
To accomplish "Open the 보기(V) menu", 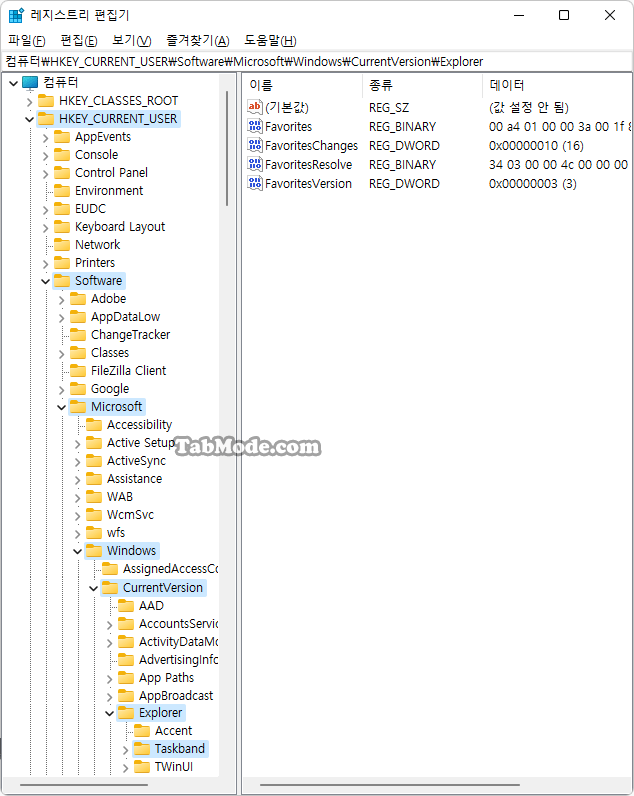I will [x=131, y=41].
